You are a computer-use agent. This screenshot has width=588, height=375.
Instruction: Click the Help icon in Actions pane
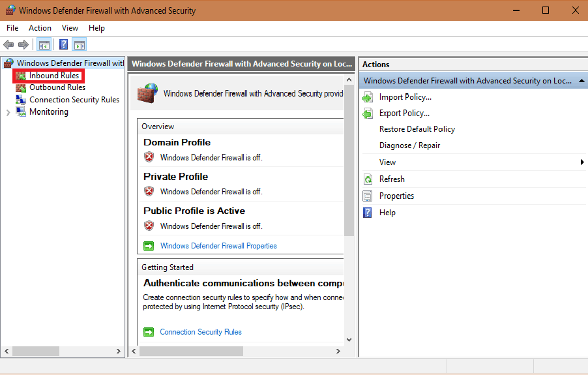[x=368, y=213]
